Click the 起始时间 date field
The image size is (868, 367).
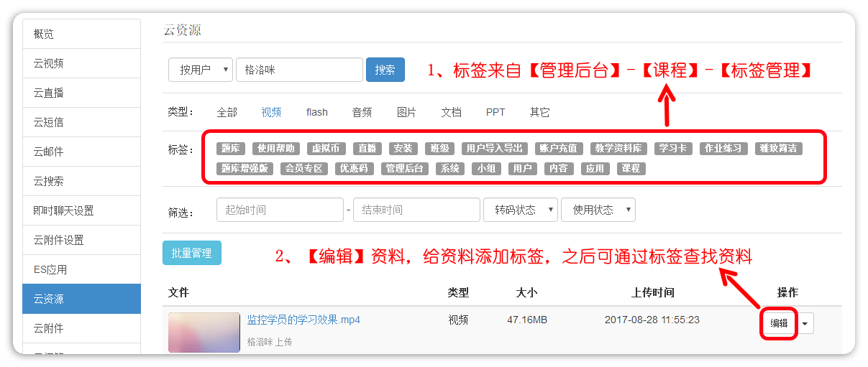click(280, 210)
